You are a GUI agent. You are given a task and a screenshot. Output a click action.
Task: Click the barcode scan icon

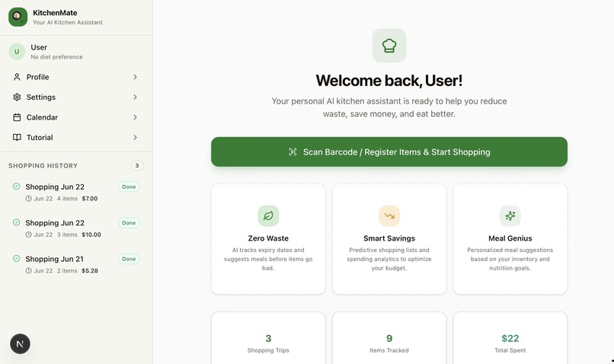(x=293, y=152)
